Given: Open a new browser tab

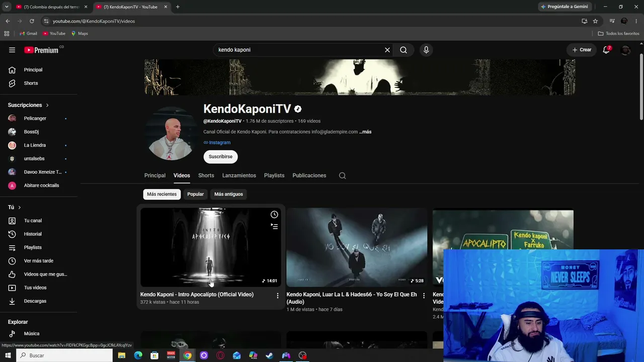Looking at the screenshot, I should tap(178, 7).
